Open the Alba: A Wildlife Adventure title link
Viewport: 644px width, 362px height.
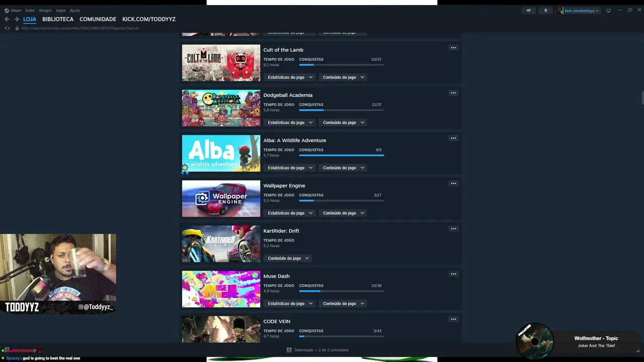[x=295, y=140]
